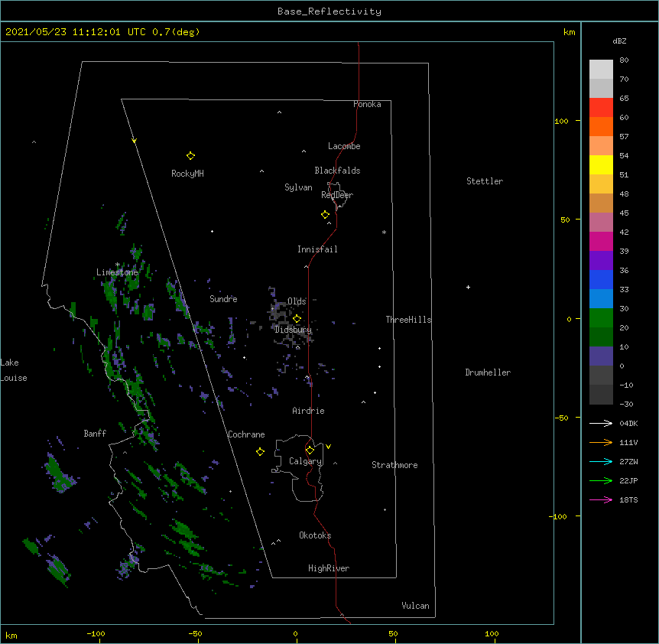Click the Sundre label
Viewport: 659px width, 644px height.
(223, 299)
